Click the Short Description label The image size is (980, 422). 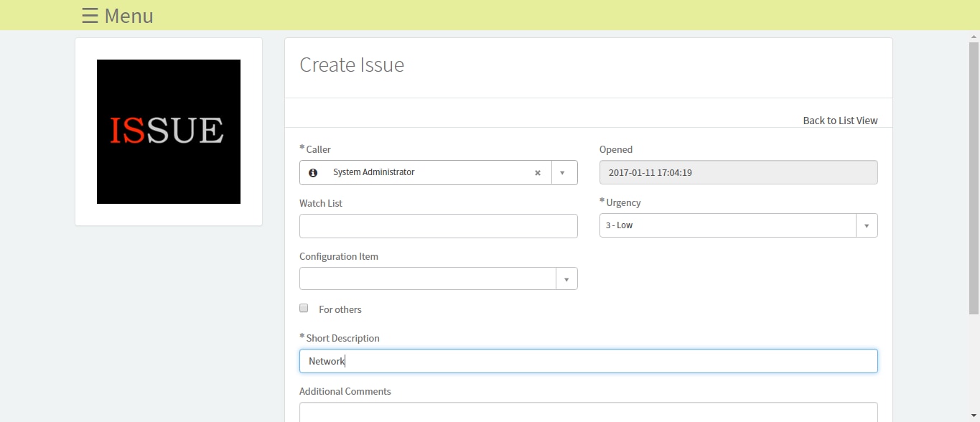[x=342, y=338]
